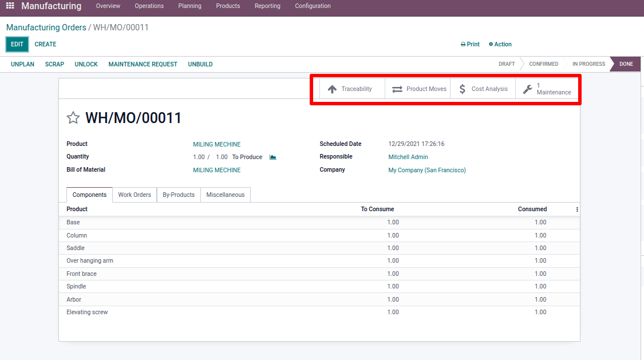Click the Manufacturing app title
The width and height of the screenshot is (644, 360).
pos(52,6)
